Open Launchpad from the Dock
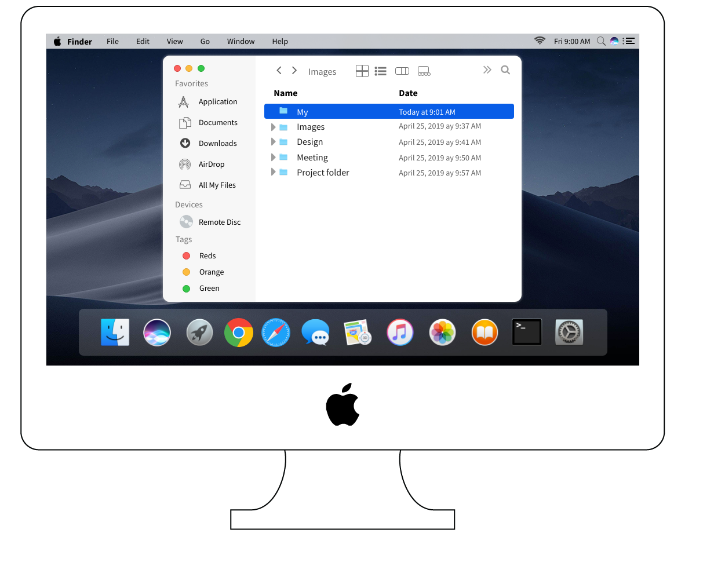Screen dimensions: 703x588 click(x=199, y=332)
